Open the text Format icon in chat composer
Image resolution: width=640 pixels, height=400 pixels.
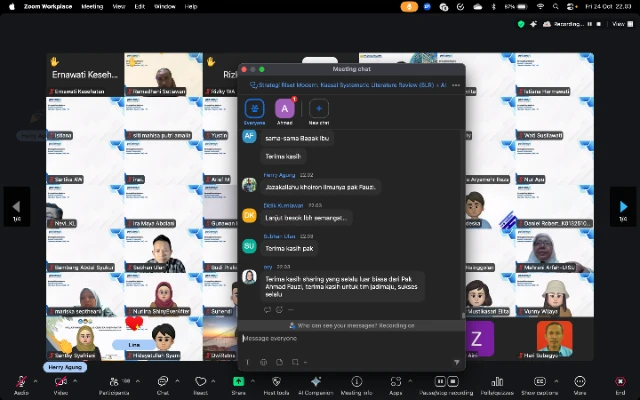click(247, 362)
